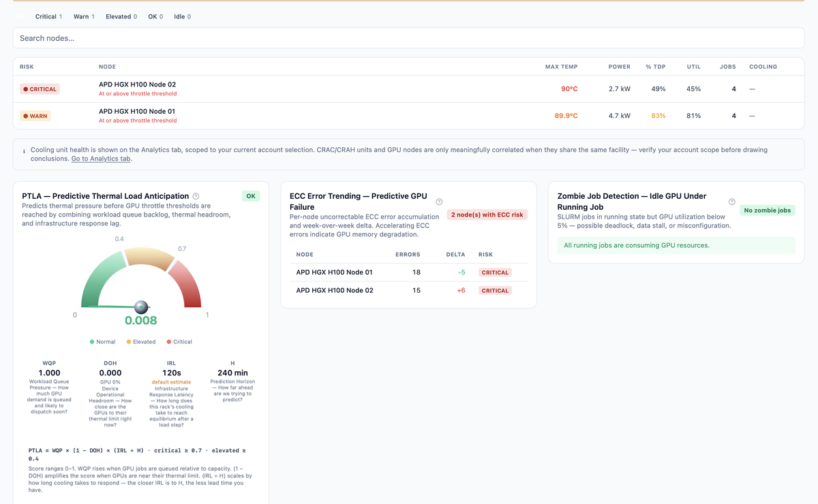Click the info icon in cooling unit notice
Viewport: 818px width, 504px height.
(24, 151)
